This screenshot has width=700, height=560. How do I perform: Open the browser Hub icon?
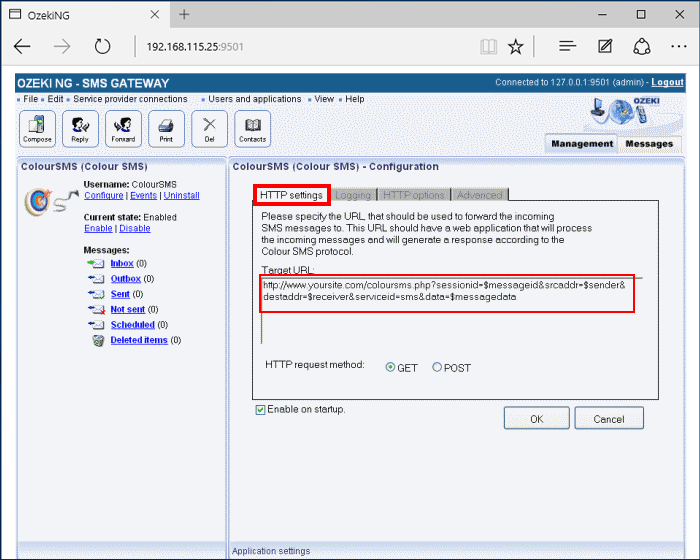(x=567, y=46)
